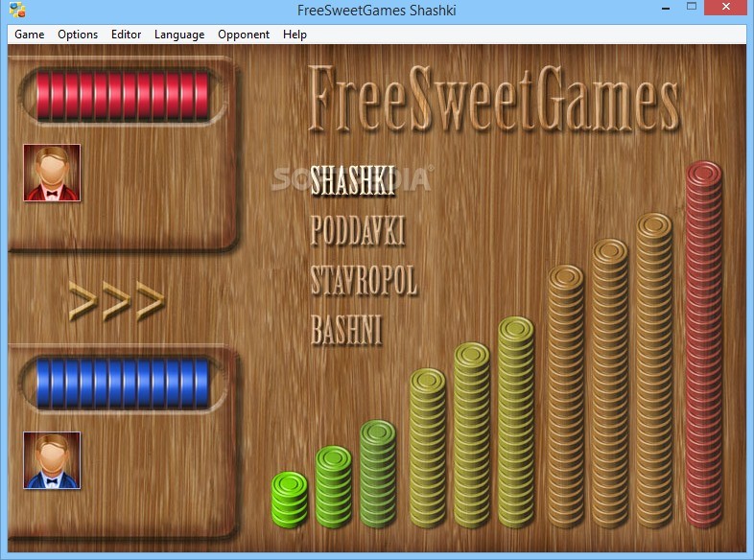Viewport: 754px width, 560px height.
Task: Choose the STAVROPOL game variant
Action: (x=364, y=280)
